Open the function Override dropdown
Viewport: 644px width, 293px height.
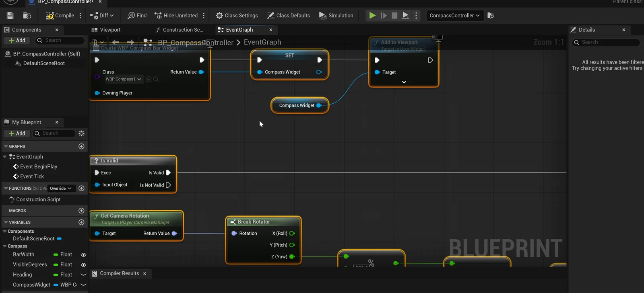(x=61, y=189)
